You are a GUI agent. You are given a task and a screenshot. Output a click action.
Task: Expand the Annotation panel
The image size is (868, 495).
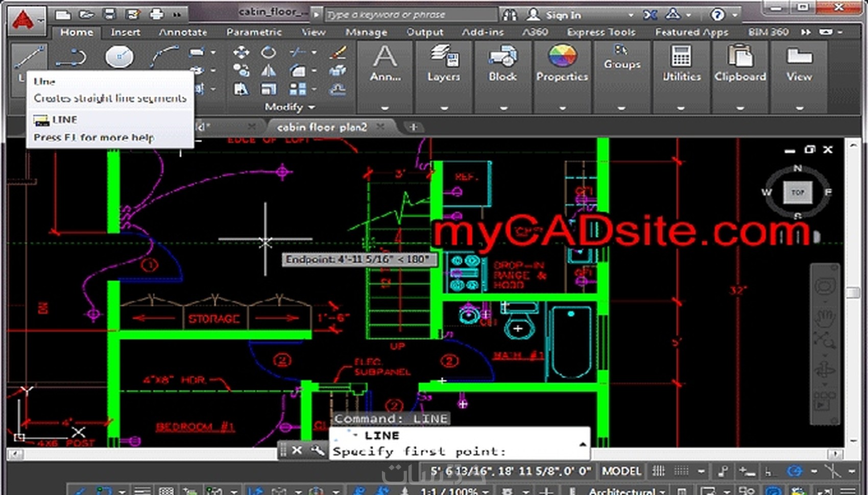coord(385,108)
